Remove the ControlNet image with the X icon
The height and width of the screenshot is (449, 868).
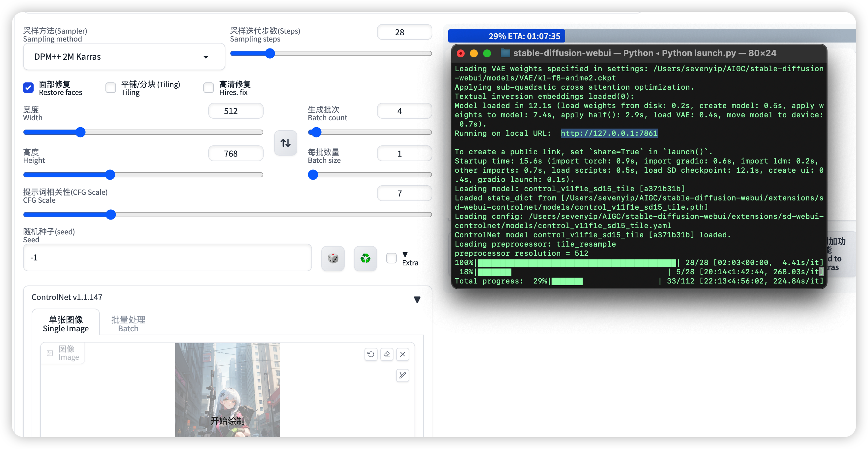coord(402,354)
